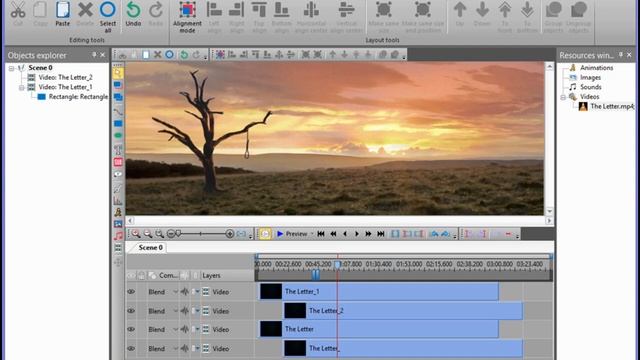Collapse the Scene 0 tree node
640x360 pixels.
(x=11, y=68)
